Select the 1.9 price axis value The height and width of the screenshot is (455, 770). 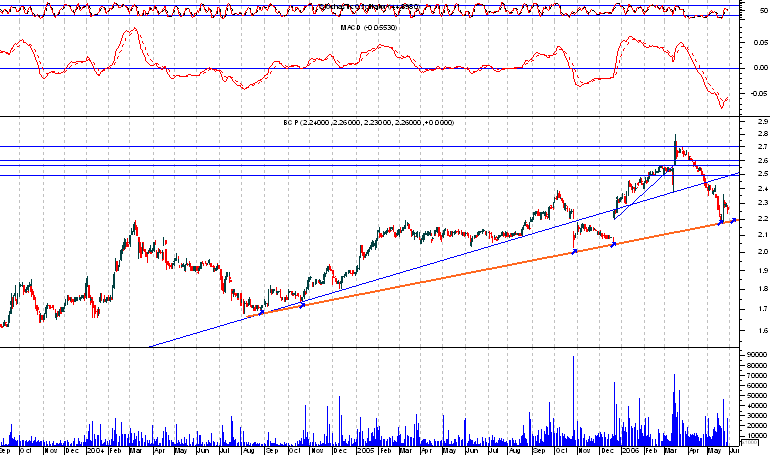click(763, 270)
